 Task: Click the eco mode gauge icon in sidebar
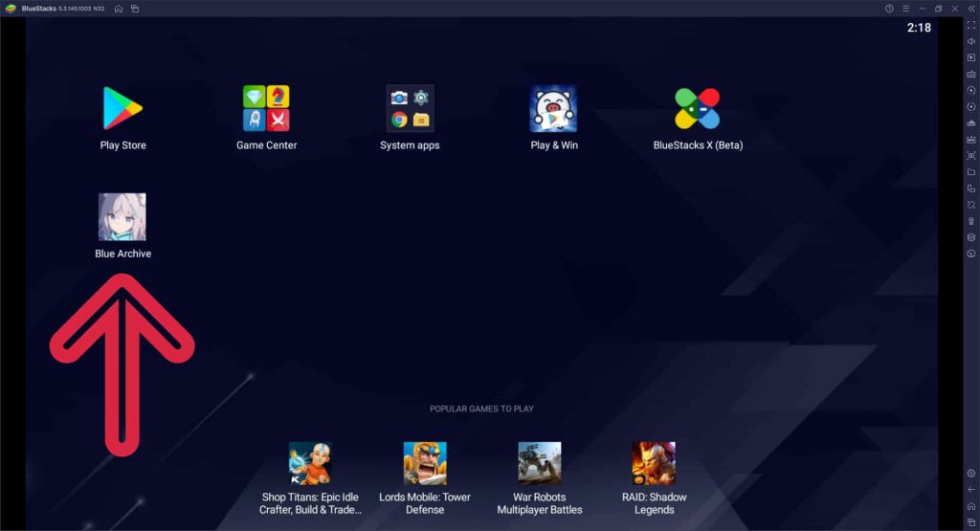(971, 254)
